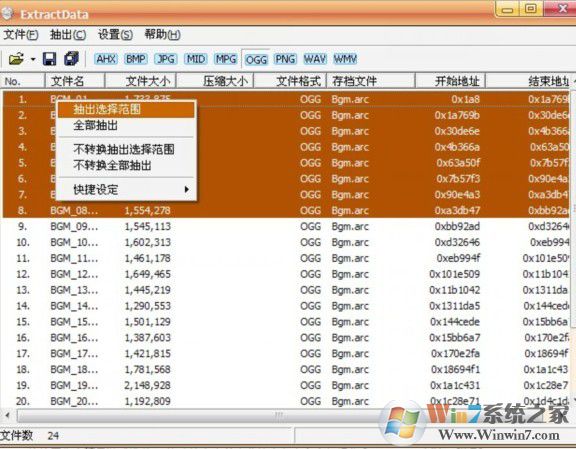Toggle the MID format filter button
The width and height of the screenshot is (576, 449).
[196, 59]
